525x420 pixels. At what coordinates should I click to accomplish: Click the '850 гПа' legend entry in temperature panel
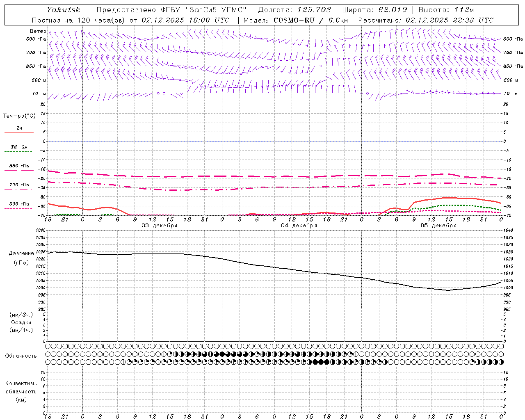(x=19, y=166)
